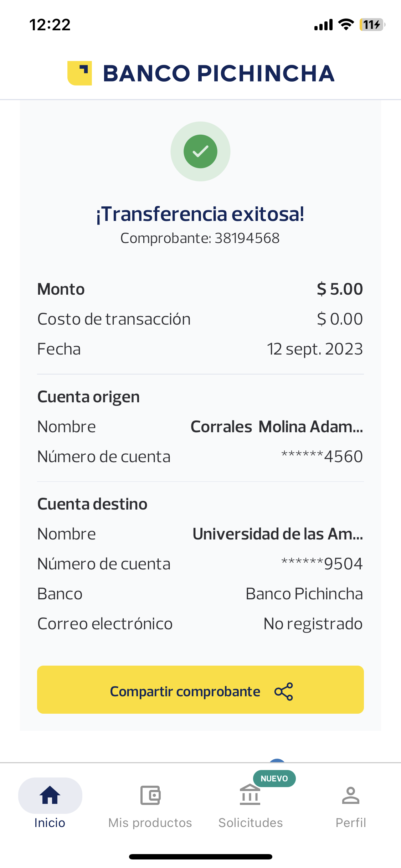The height and width of the screenshot is (868, 401).
Task: Go to the Solicitudes tab label
Action: (x=251, y=823)
